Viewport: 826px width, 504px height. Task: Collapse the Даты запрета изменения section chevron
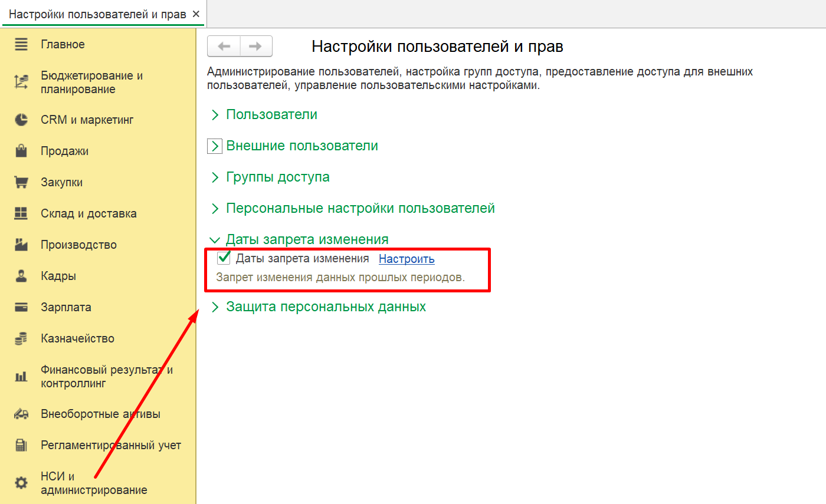215,240
